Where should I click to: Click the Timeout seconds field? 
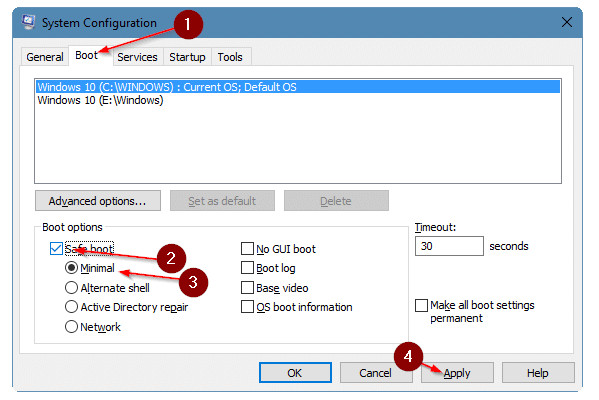(x=449, y=246)
